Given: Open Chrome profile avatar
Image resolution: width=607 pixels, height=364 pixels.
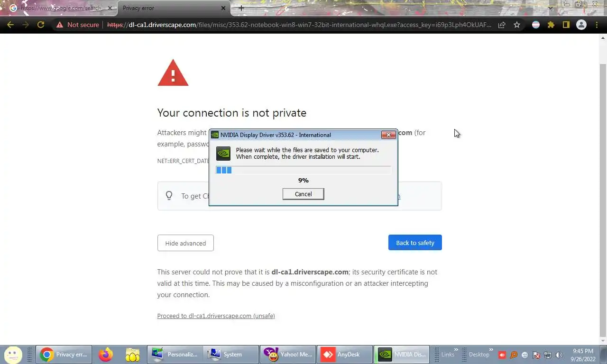Looking at the screenshot, I should pos(581,25).
